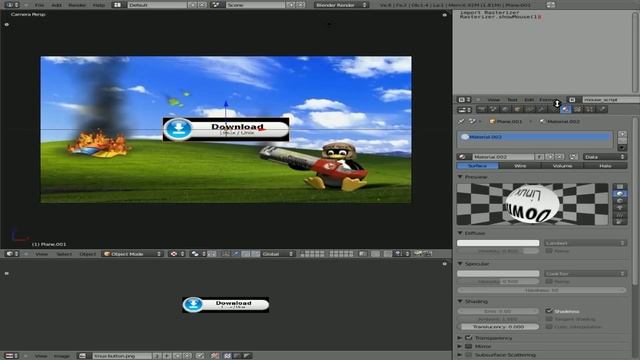Image resolution: width=640 pixels, height=360 pixels.
Task: Open the World properties tab icon
Action: pos(505,109)
